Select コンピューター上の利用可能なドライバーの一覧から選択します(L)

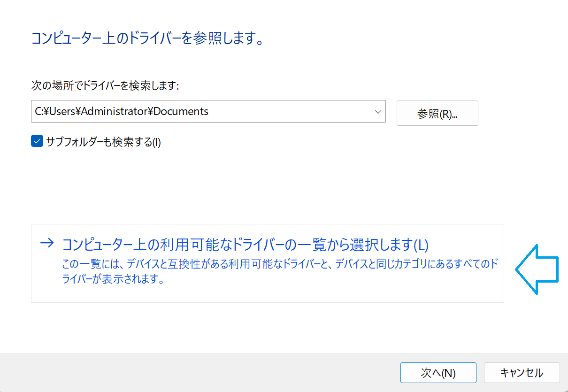tap(245, 245)
